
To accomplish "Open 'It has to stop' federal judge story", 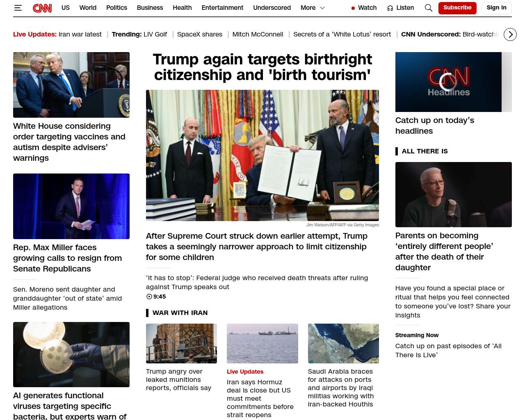I will (x=257, y=282).
